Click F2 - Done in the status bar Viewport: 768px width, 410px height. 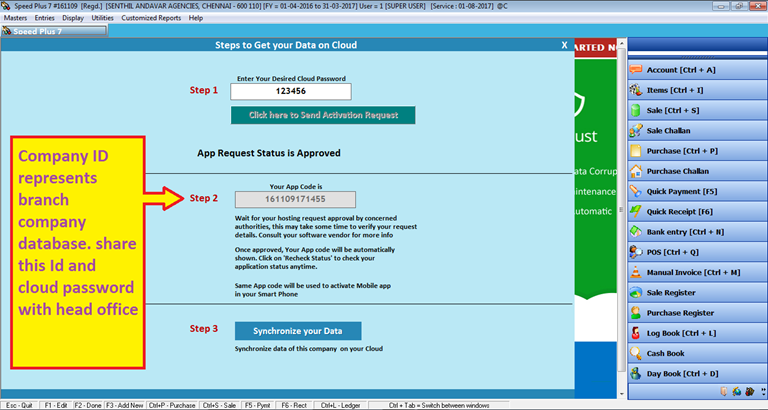click(x=88, y=406)
